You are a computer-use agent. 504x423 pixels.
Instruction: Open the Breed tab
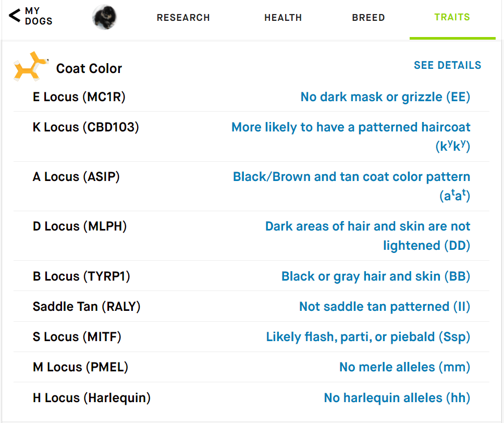(x=368, y=17)
